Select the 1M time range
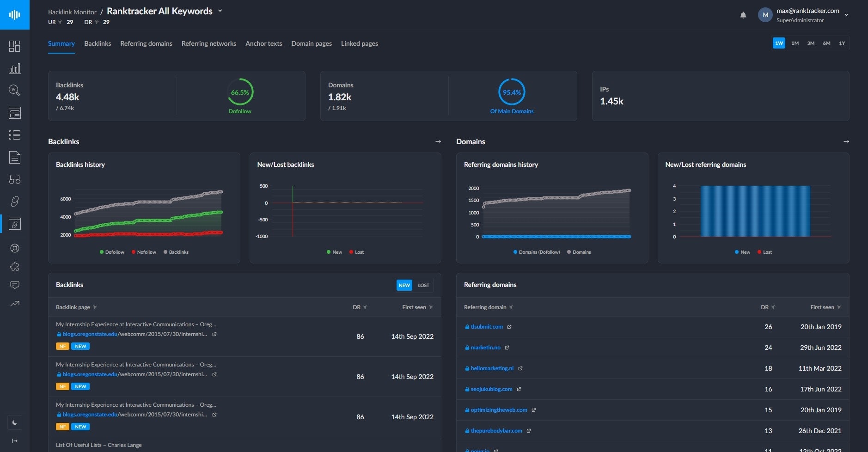 [x=795, y=43]
